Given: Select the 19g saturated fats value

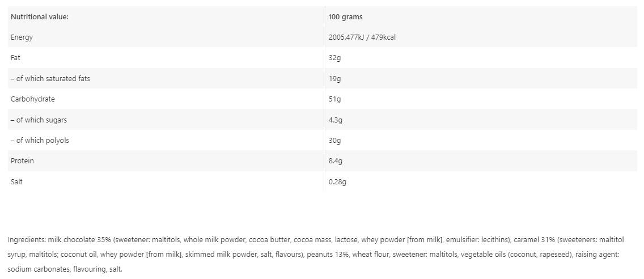Looking at the screenshot, I should [x=334, y=78].
